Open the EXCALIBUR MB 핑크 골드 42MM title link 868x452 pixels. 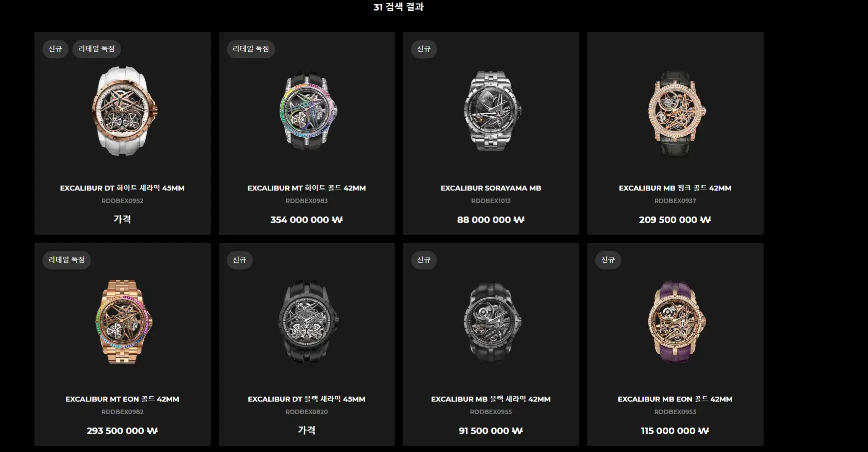coord(675,188)
